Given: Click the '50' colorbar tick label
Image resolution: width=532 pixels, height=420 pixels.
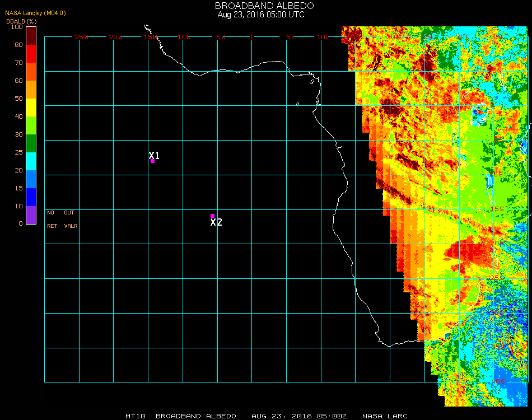Looking at the screenshot, I should (x=18, y=99).
